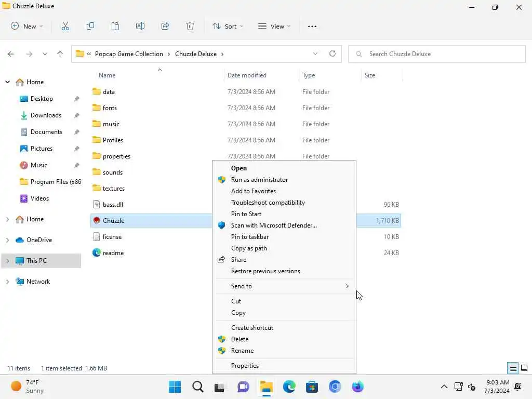Click the Copy icon in toolbar
The image size is (532, 399).
pyautogui.click(x=90, y=26)
